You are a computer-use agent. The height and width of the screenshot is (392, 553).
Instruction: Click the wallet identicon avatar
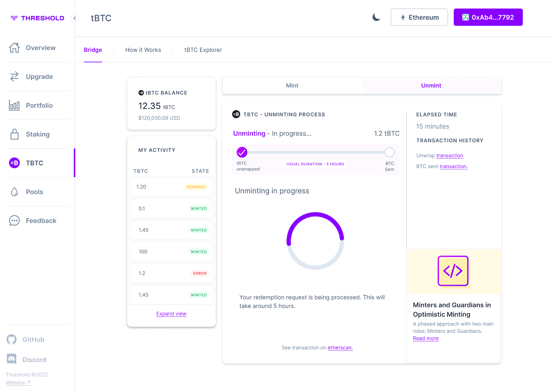pos(466,17)
